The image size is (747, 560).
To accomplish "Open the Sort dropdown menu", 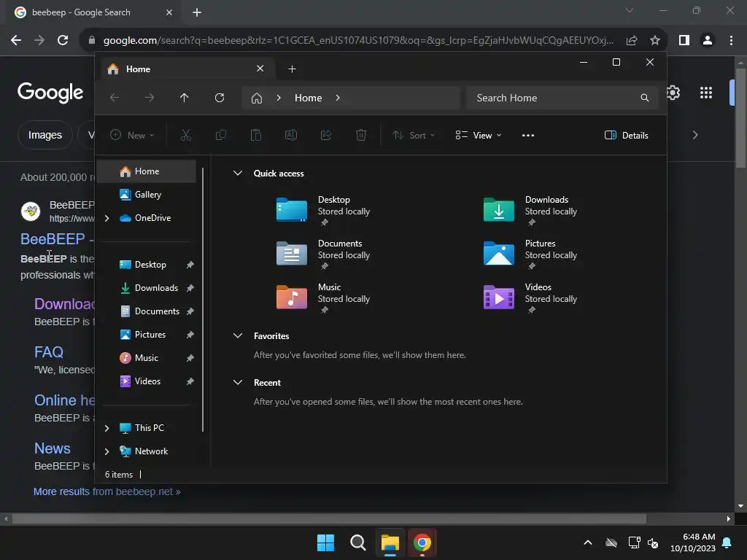I will click(413, 135).
